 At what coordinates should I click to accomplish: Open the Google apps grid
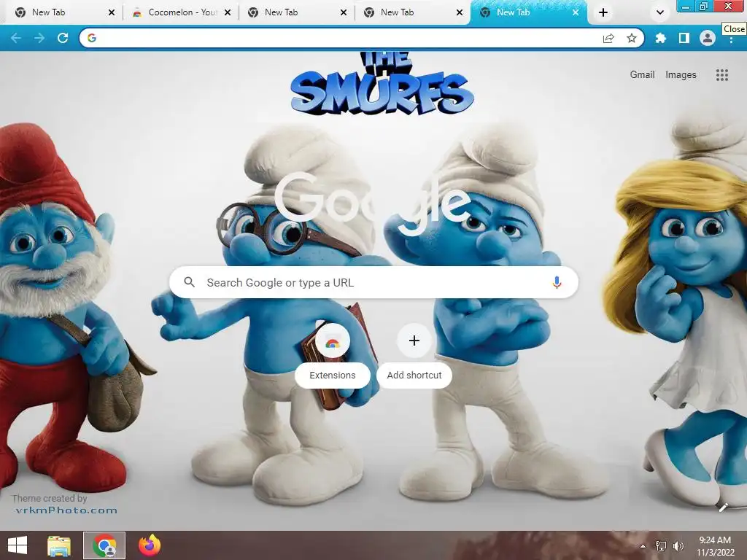[721, 75]
